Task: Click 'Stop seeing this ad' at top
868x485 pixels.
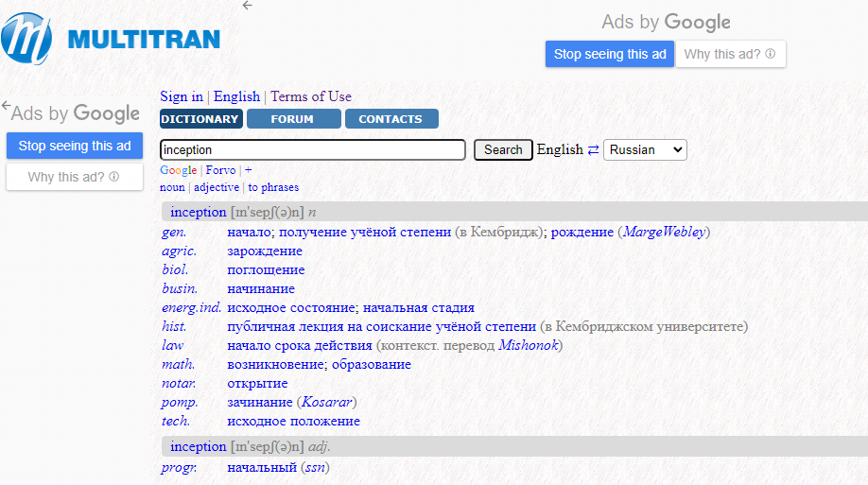Action: (610, 54)
